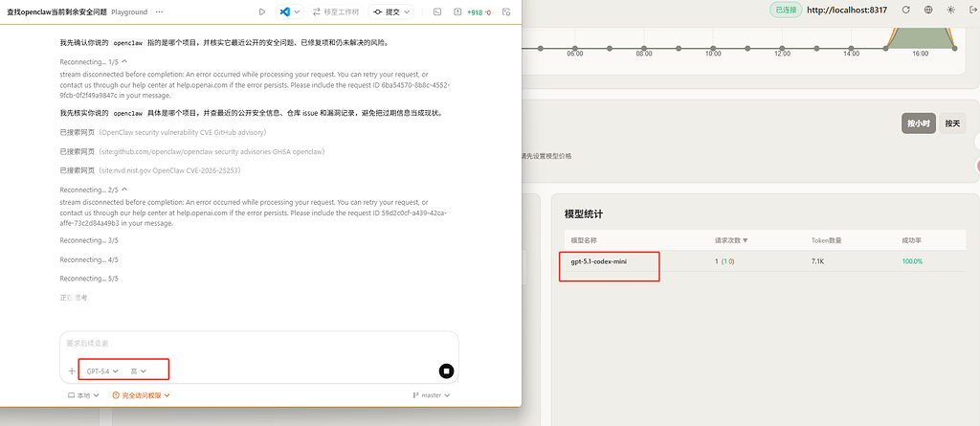Click the Playground label
Image resolution: width=980 pixels, height=426 pixels.
[x=129, y=11]
